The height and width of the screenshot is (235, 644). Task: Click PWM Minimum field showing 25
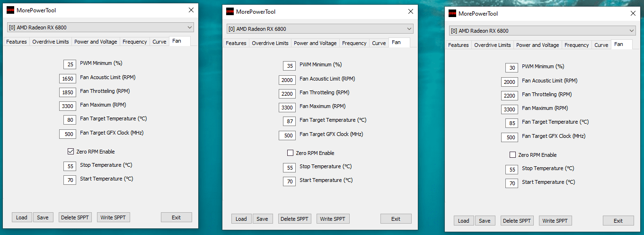70,64
